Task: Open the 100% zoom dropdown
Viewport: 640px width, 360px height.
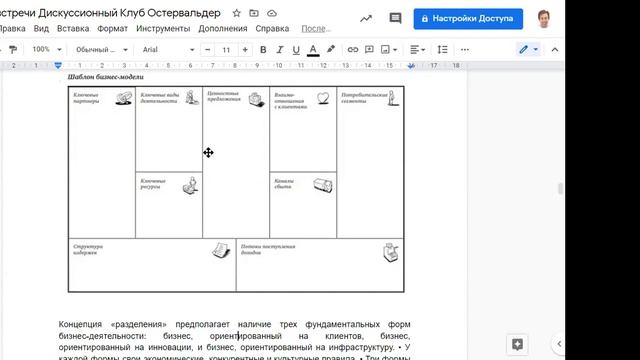Action: [47, 49]
